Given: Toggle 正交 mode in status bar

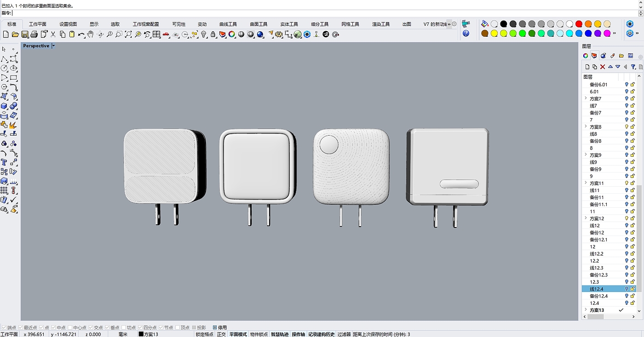Looking at the screenshot, I should (221, 334).
